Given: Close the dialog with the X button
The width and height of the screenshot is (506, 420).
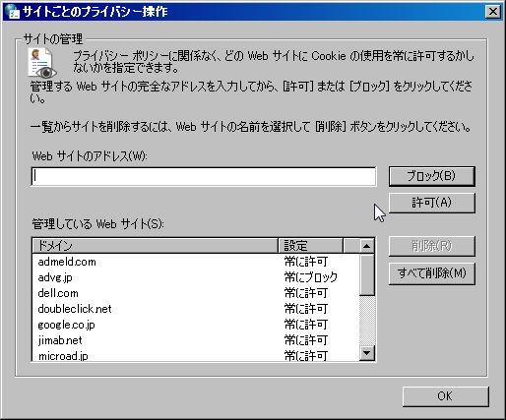Looking at the screenshot, I should click(x=493, y=12).
